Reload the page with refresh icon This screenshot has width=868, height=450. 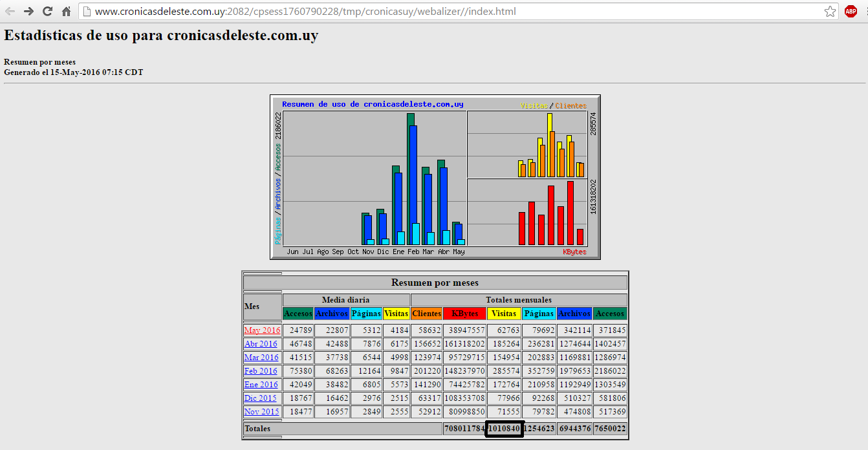point(47,12)
